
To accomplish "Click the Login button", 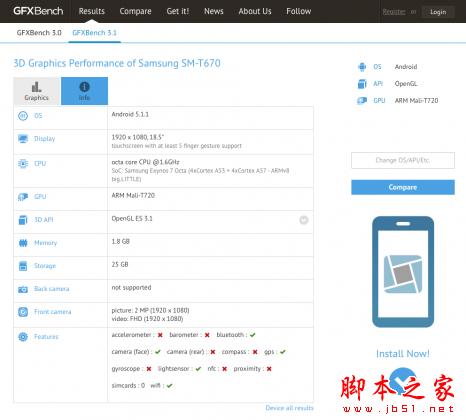I will coord(438,12).
